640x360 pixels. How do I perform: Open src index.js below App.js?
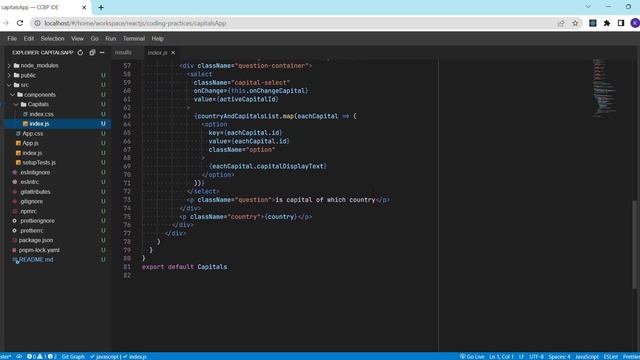coord(32,153)
